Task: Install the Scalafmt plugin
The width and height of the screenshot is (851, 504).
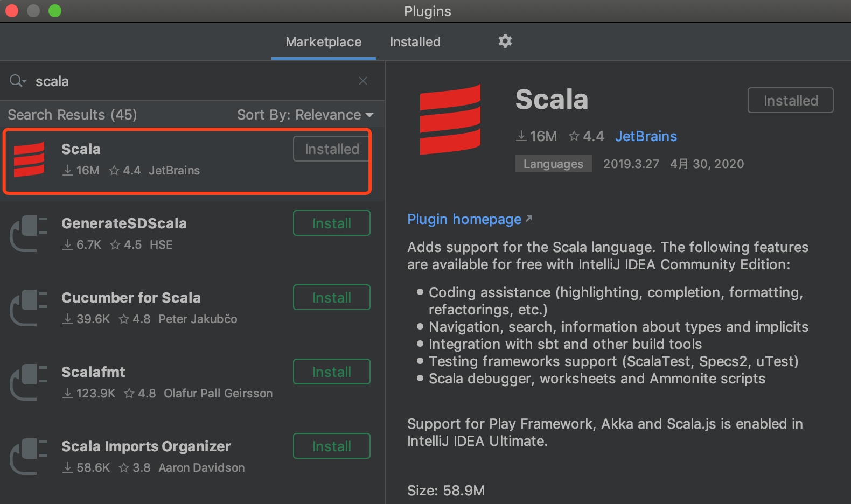Action: pyautogui.click(x=331, y=372)
